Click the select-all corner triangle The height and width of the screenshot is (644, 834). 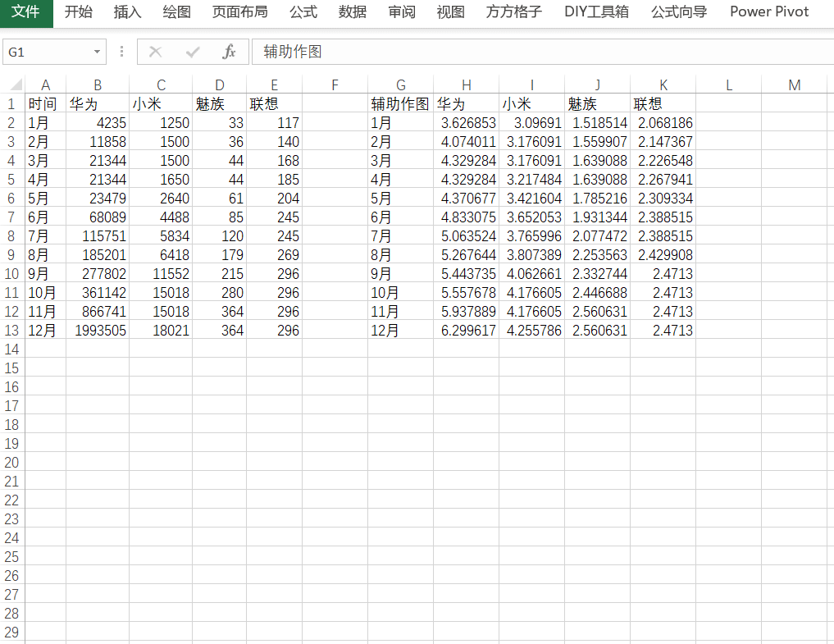coord(16,84)
